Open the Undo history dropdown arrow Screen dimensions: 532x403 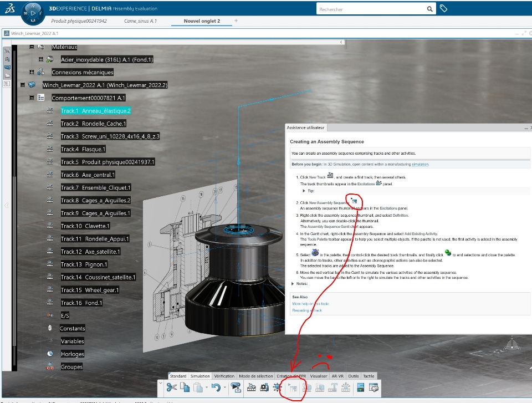(224, 387)
